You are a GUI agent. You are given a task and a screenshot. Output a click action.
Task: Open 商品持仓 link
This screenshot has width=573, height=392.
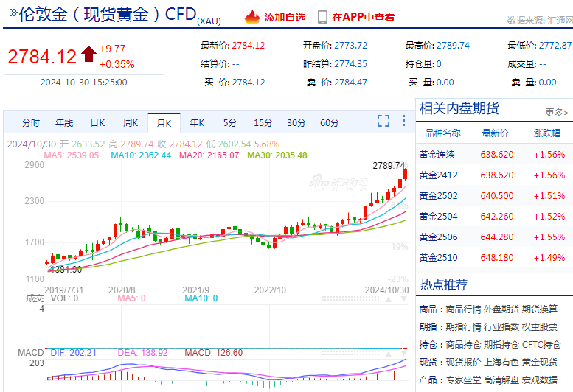click(x=463, y=345)
